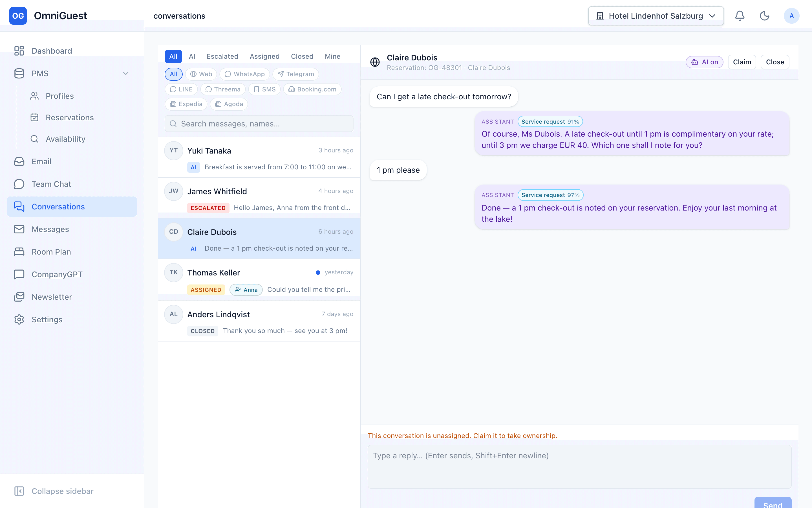This screenshot has width=812, height=508.
Task: Open Hotel Lindenhof Salzburg property dropdown
Action: [656, 16]
